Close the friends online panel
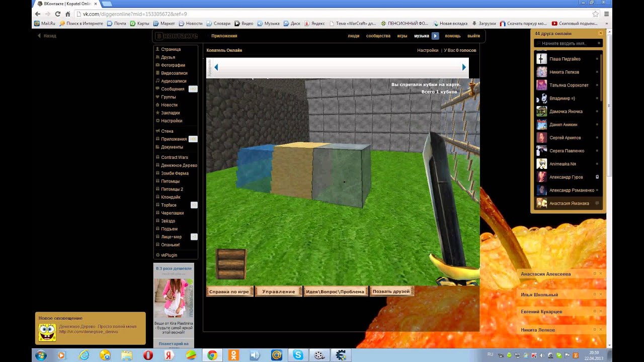The width and height of the screenshot is (644, 362). click(x=600, y=33)
